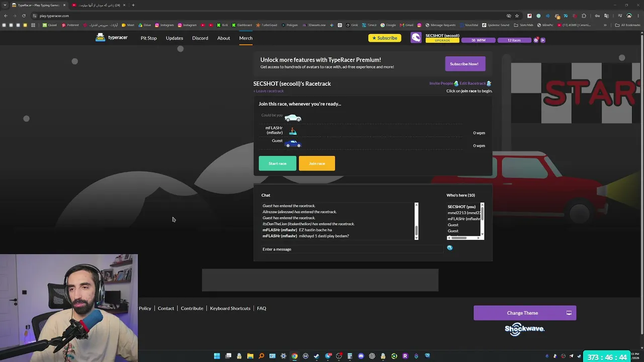Click the green Start race button
This screenshot has width=644, height=362.
click(x=277, y=163)
